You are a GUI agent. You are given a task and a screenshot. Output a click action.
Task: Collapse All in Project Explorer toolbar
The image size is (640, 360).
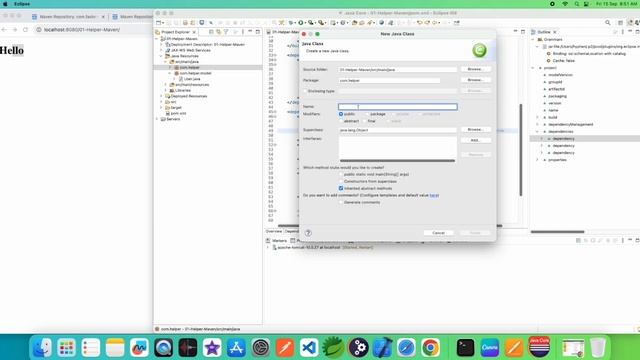211,32
